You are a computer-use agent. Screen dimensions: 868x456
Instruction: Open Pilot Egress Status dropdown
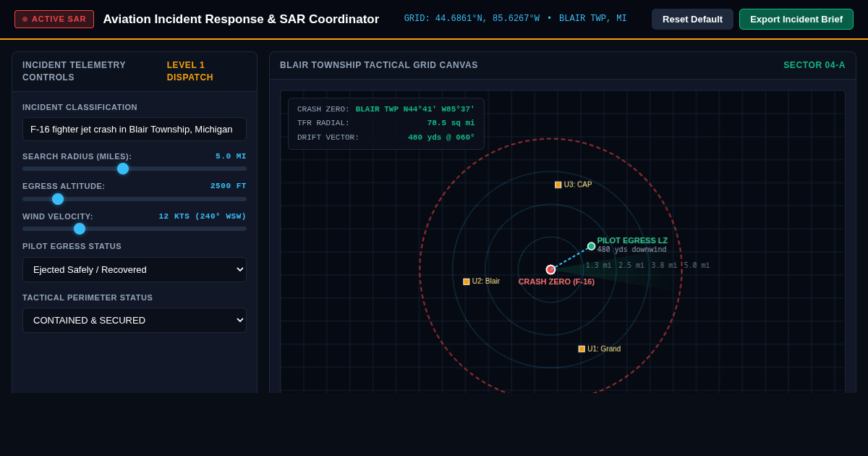tap(135, 269)
